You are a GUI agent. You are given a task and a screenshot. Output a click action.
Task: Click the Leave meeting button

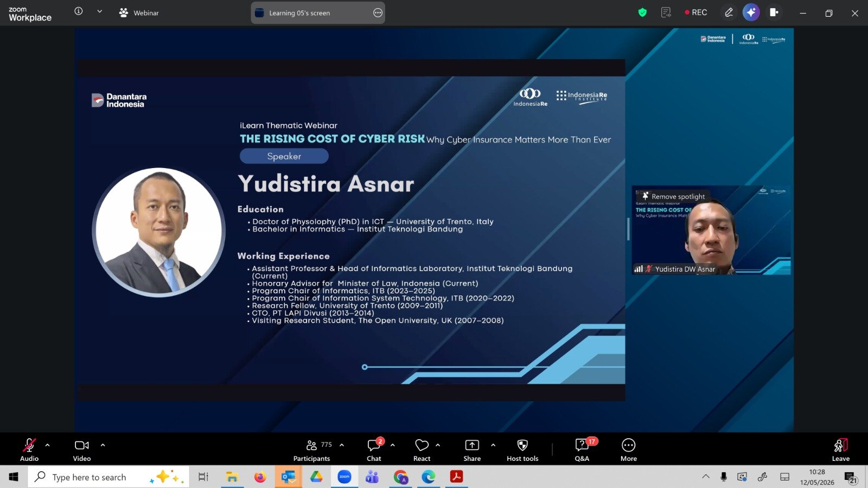841,450
